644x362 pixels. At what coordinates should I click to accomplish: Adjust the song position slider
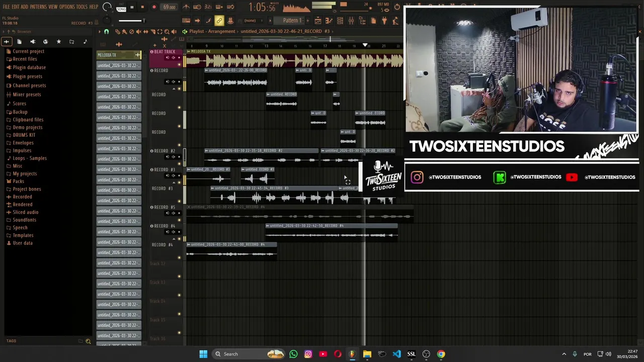[132, 21]
